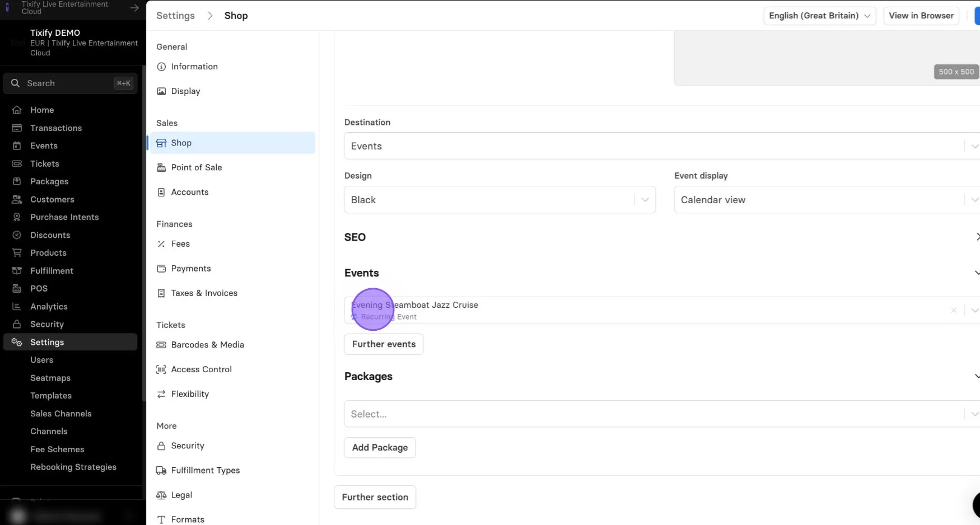Viewport: 980px width, 525px height.
Task: Click the View in Browser button
Action: (921, 16)
